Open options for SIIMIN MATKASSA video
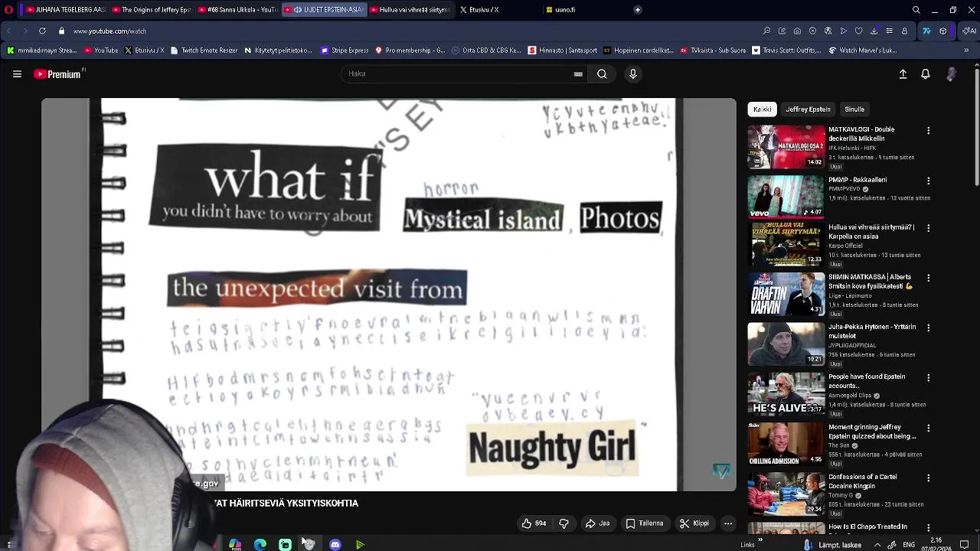 click(928, 279)
